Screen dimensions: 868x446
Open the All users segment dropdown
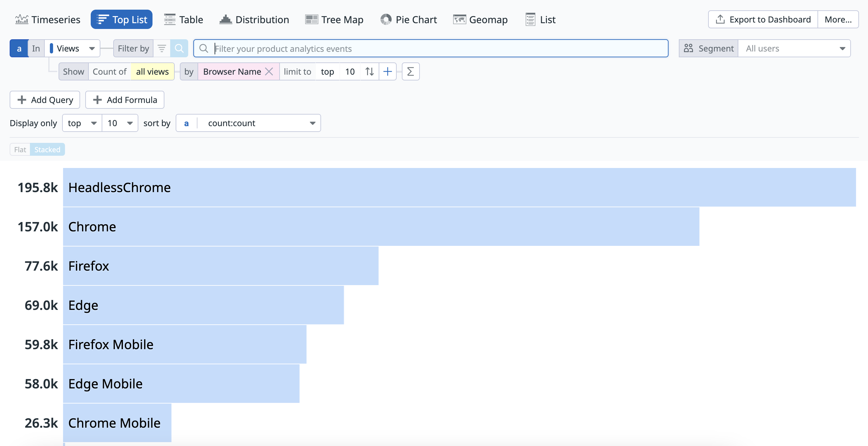pyautogui.click(x=794, y=49)
